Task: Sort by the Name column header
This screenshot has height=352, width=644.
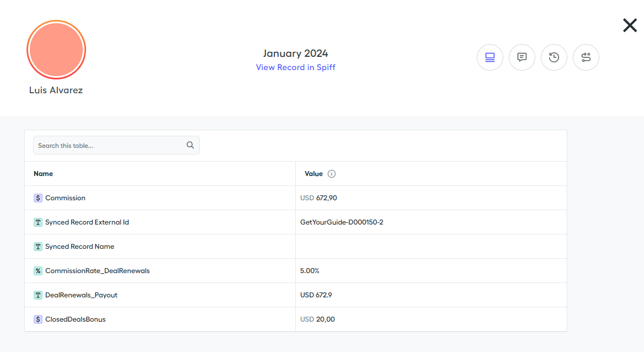Action: pos(43,174)
